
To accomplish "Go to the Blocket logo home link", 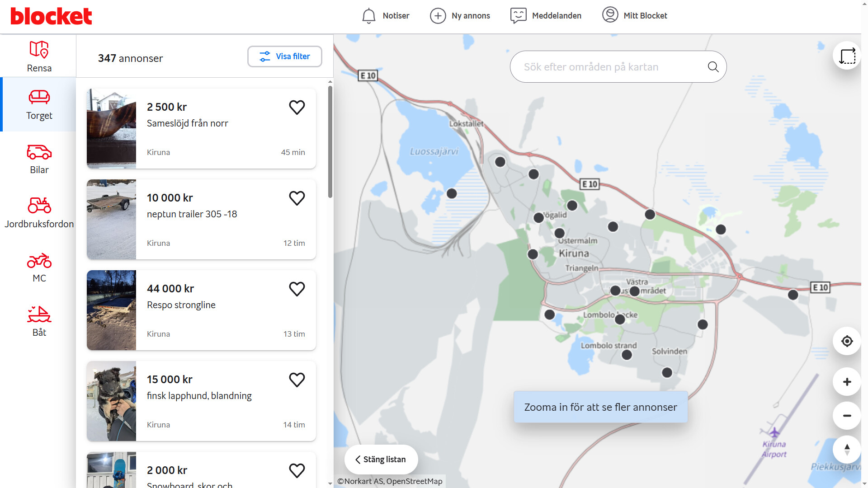I will coord(51,16).
